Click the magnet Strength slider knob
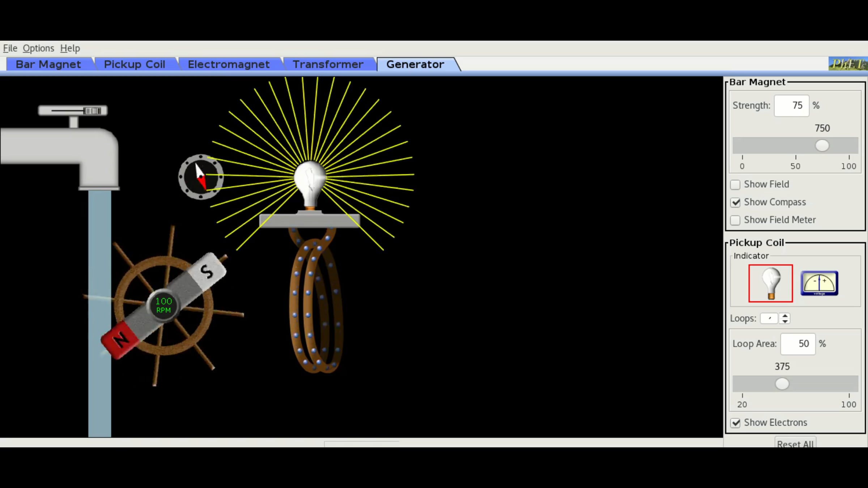Image resolution: width=868 pixels, height=488 pixels. [822, 146]
